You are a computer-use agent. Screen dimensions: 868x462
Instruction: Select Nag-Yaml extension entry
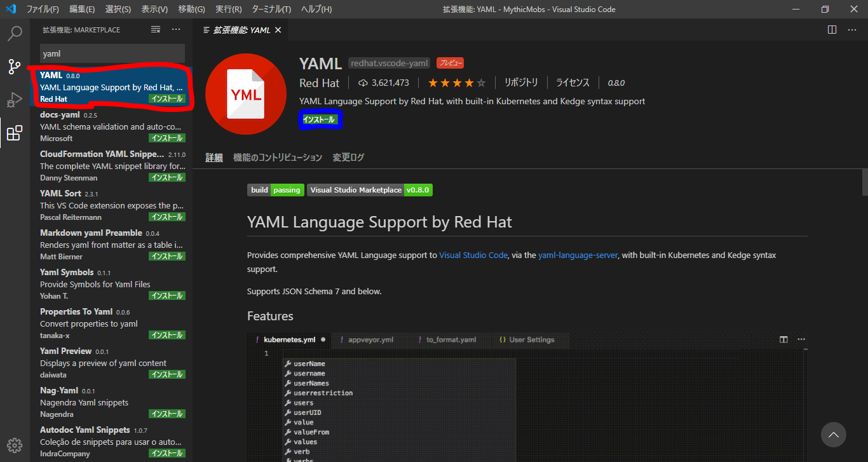point(111,402)
